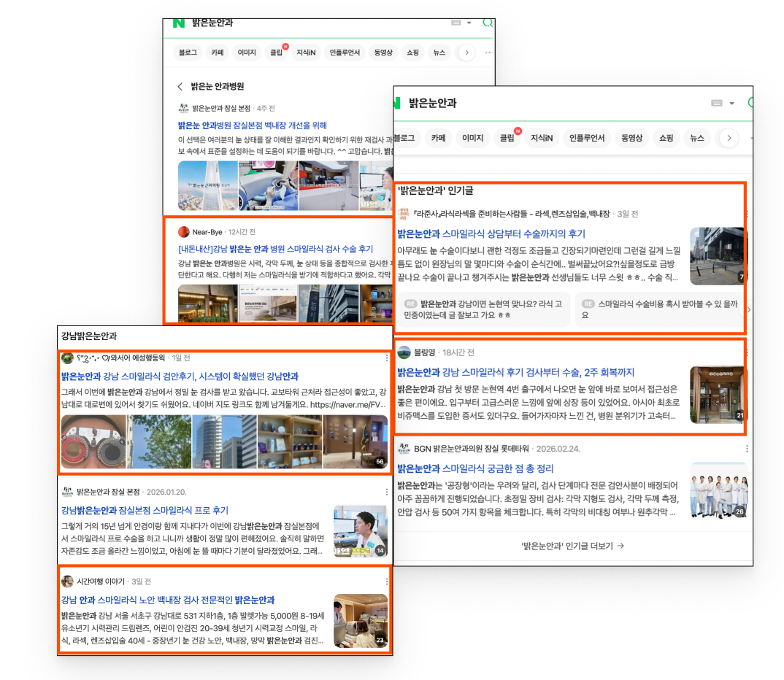Open eye exam glasses thumbnail
The height and width of the screenshot is (680, 784).
[93, 441]
